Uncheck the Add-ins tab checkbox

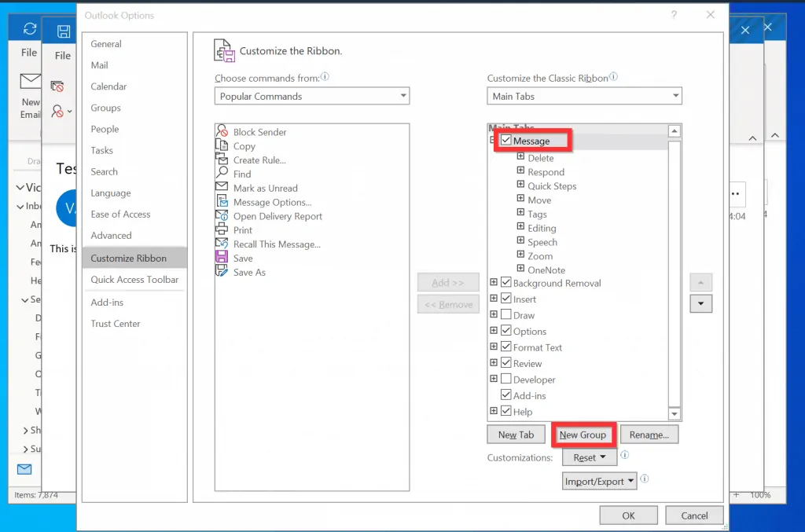coord(506,394)
